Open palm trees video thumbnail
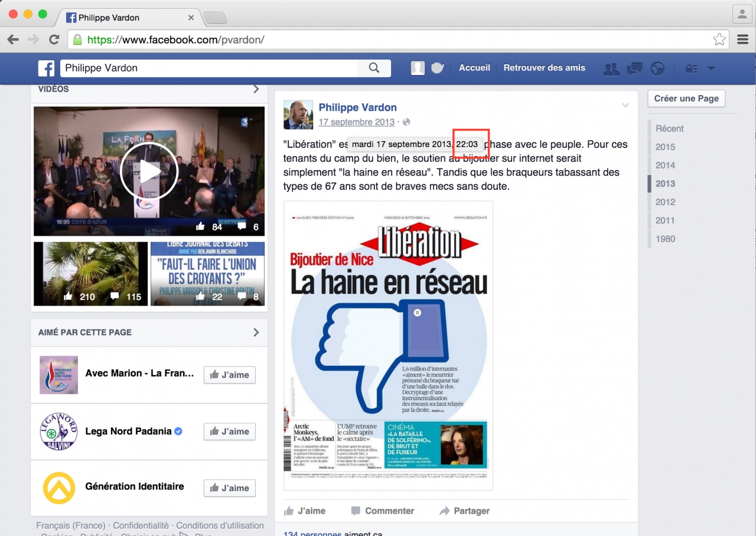 click(90, 274)
